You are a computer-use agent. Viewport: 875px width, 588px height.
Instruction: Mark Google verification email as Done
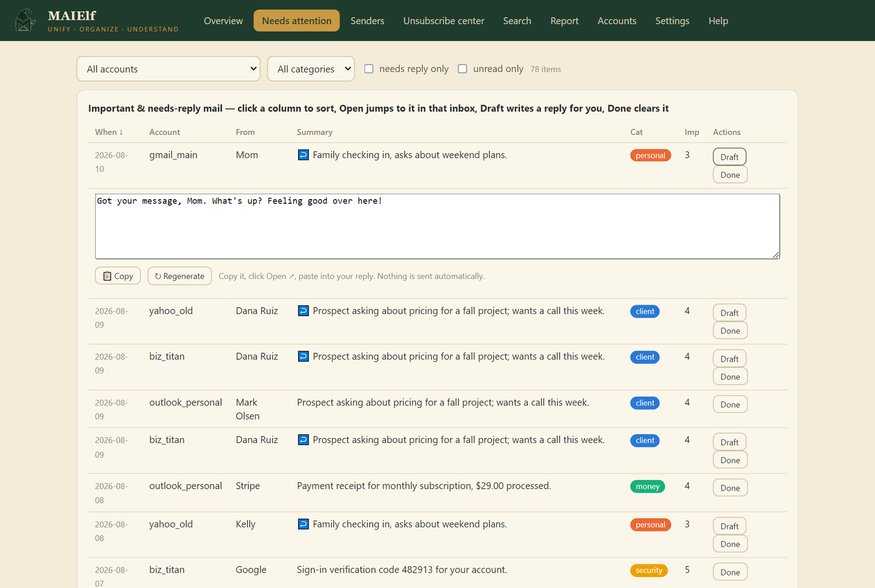[x=730, y=572]
